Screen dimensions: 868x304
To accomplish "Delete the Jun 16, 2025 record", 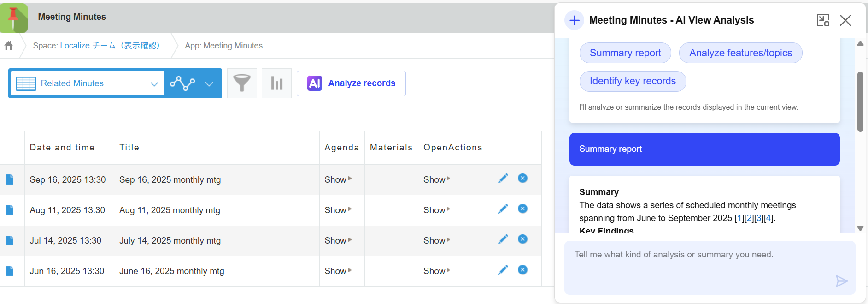I will [522, 270].
